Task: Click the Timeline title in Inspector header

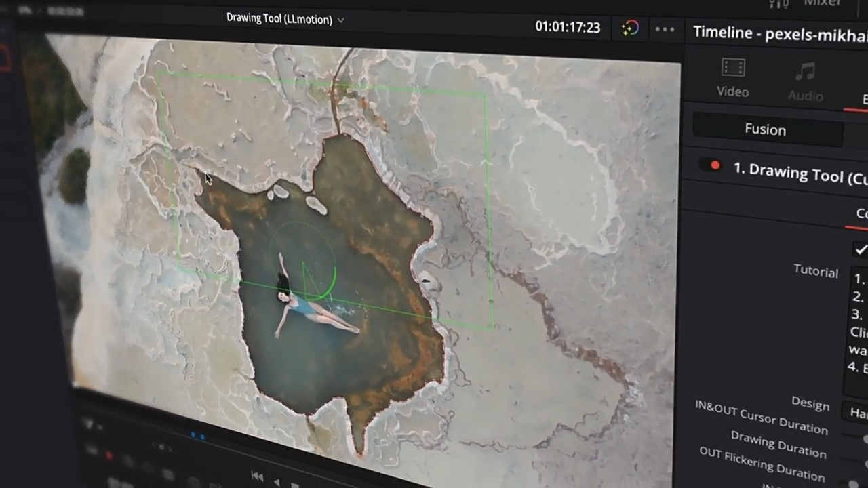Action: click(x=780, y=33)
